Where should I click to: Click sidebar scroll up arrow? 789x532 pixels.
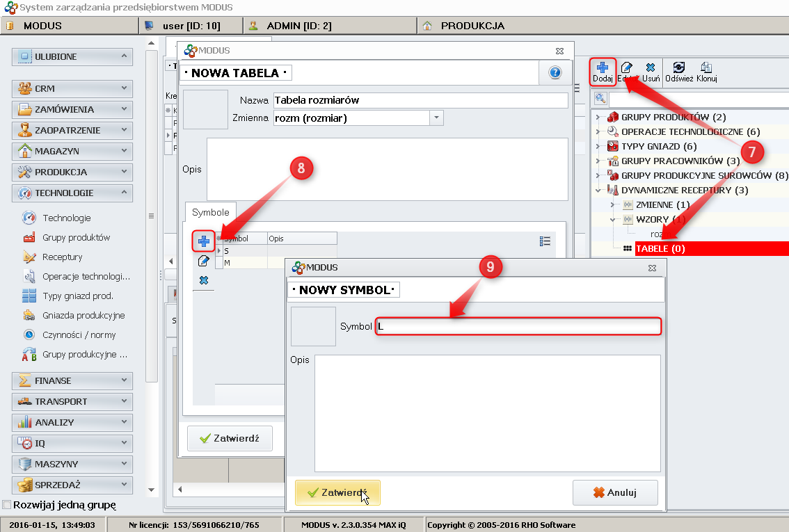click(152, 43)
